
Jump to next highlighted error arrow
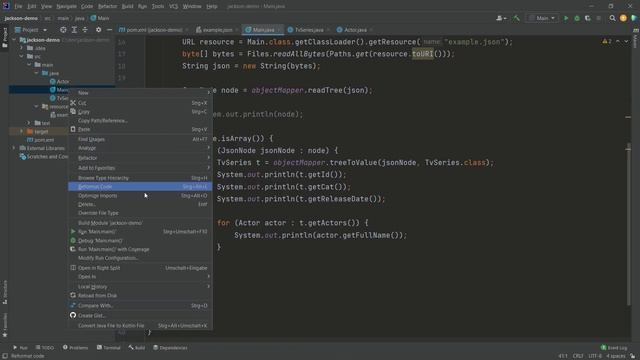click(626, 41)
